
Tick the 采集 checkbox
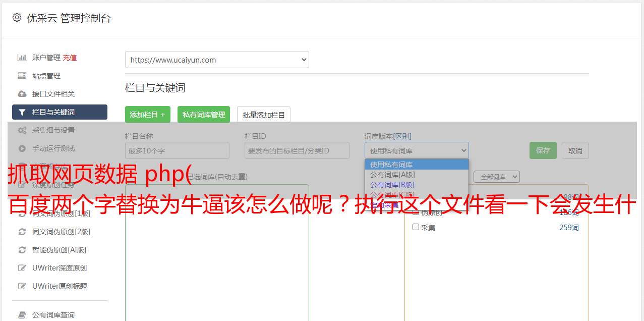click(x=416, y=227)
